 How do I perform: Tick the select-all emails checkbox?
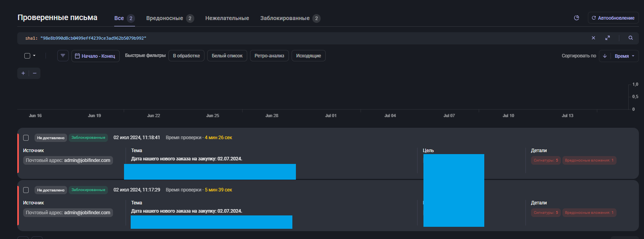click(x=27, y=56)
